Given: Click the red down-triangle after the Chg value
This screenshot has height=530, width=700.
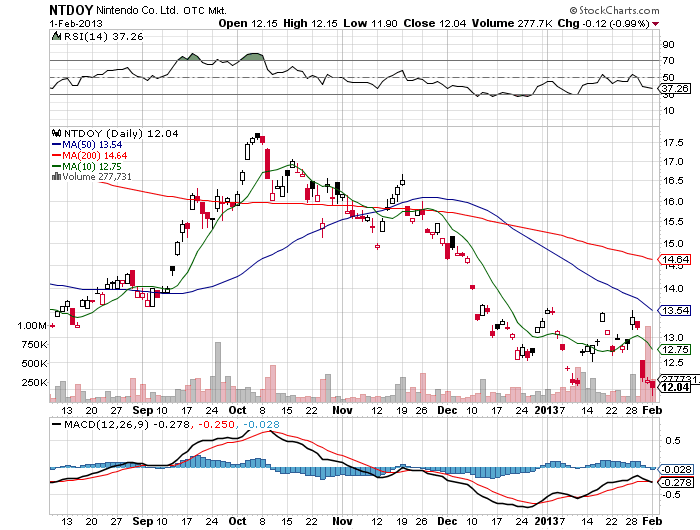Looking at the screenshot, I should click(x=655, y=24).
